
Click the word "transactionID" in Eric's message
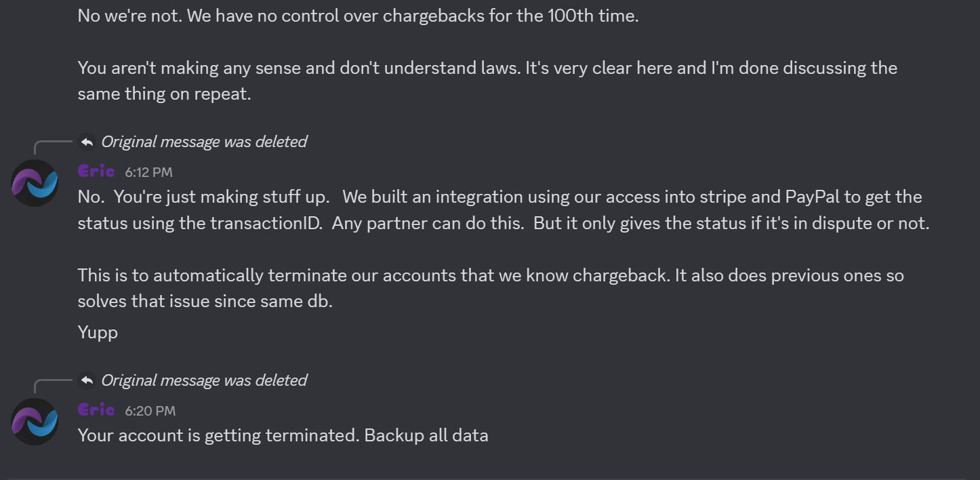pos(266,223)
